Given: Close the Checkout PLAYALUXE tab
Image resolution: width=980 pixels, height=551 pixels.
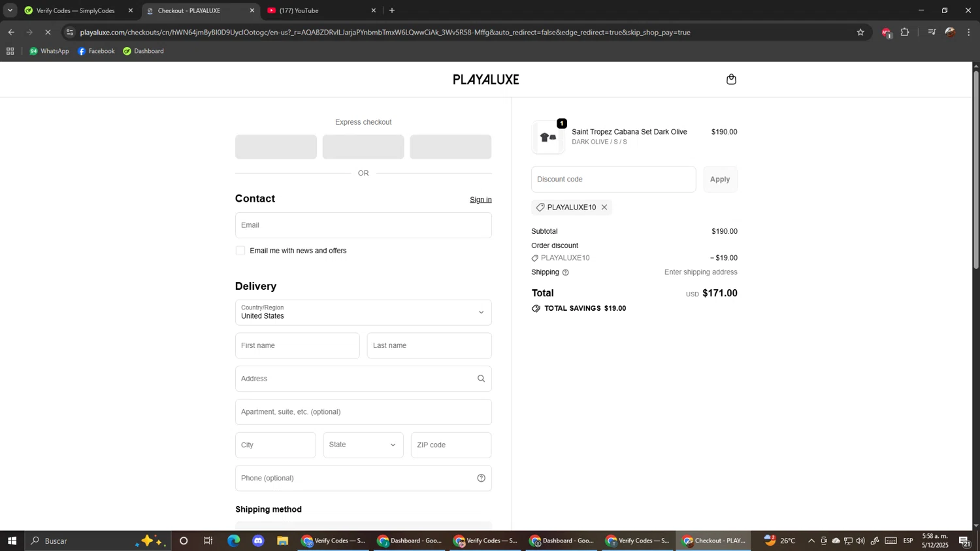Looking at the screenshot, I should (252, 10).
